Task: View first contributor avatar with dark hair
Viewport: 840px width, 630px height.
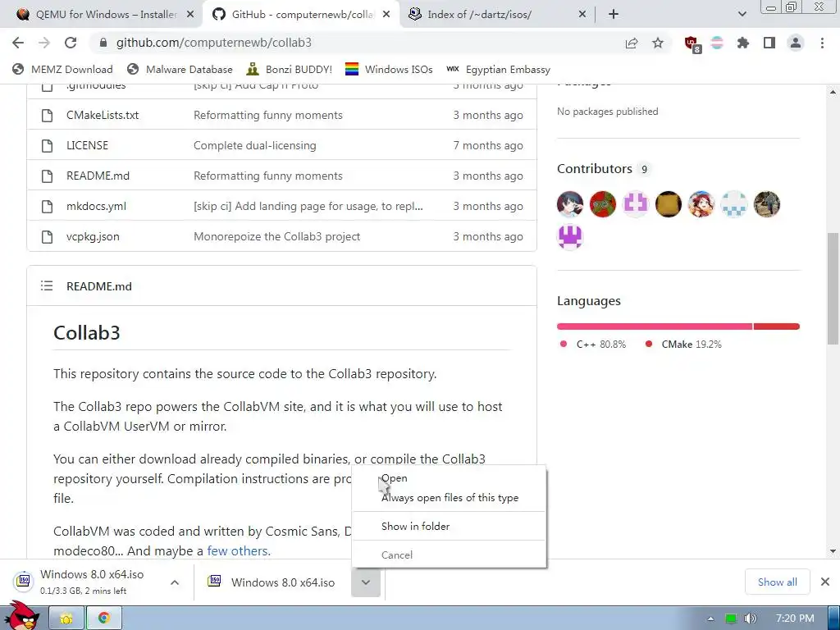Action: (x=570, y=204)
